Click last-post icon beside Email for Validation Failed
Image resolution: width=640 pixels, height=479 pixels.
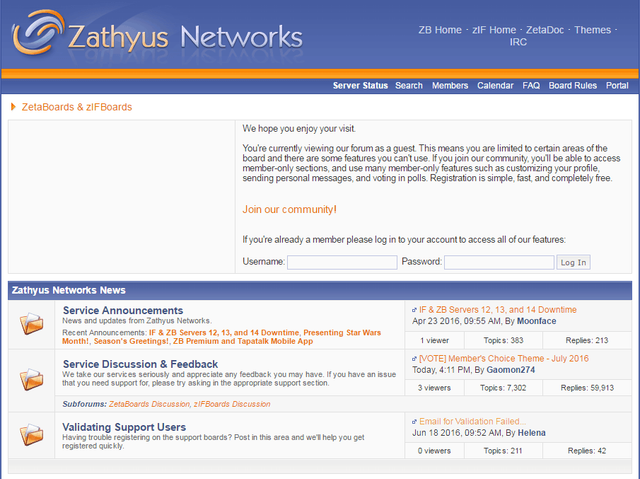click(x=414, y=422)
